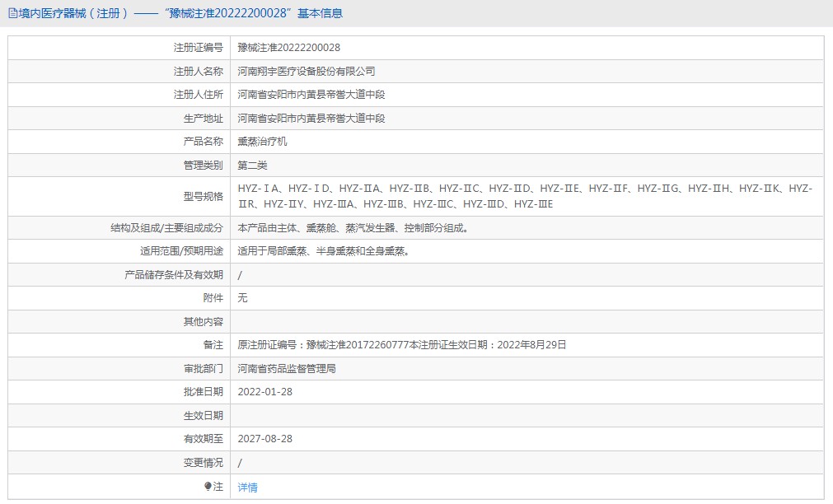This screenshot has width=833, height=504.
Task: Open the 详情 link
Action: pos(247,487)
